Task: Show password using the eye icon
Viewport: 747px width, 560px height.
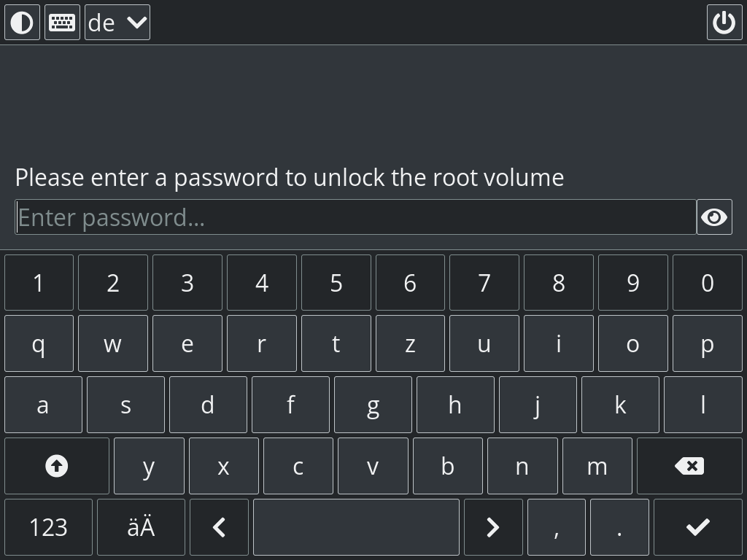Action: [x=714, y=217]
